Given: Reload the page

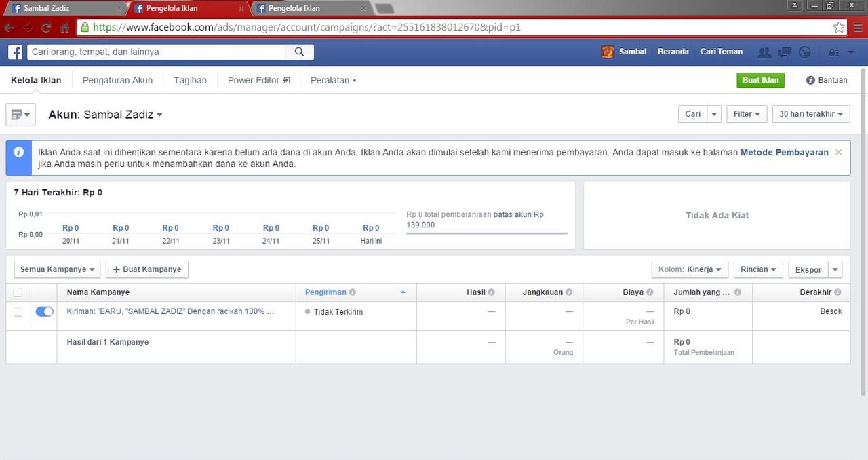Looking at the screenshot, I should coord(46,28).
